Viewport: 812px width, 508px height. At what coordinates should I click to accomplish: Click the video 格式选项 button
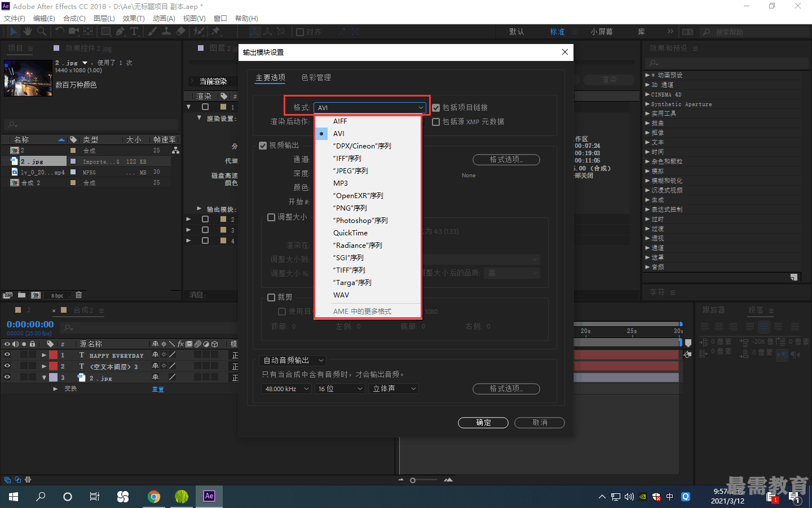point(506,160)
